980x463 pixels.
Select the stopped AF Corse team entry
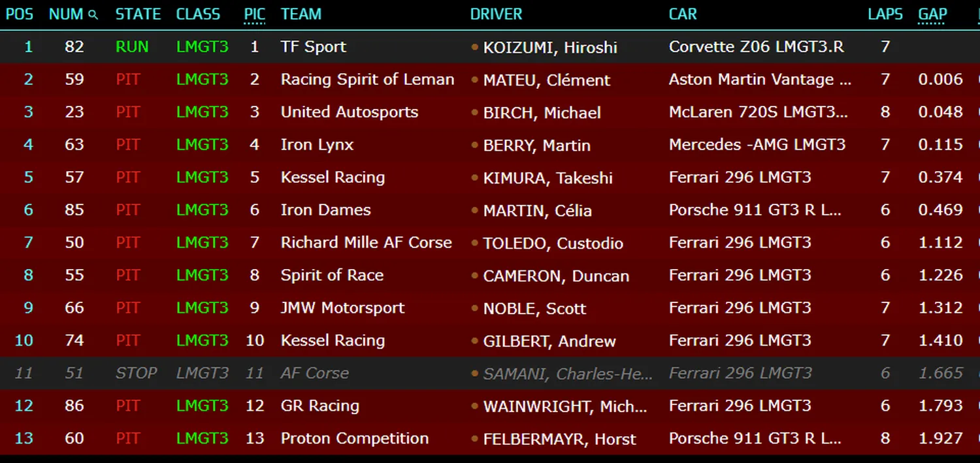[x=315, y=374]
